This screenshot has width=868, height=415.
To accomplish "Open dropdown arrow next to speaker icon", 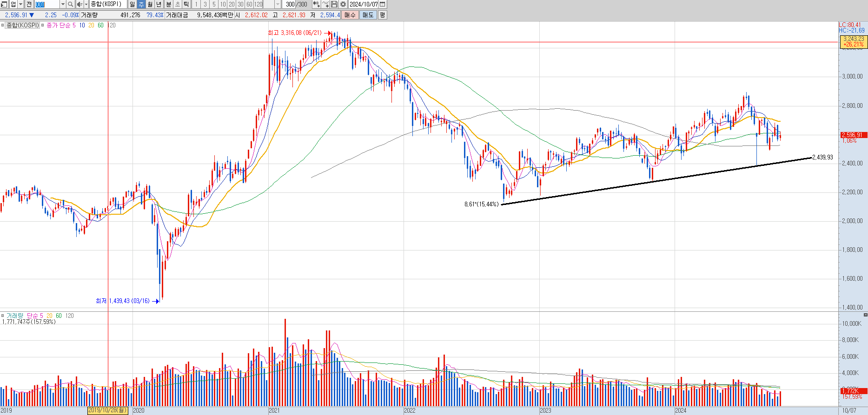I will pos(86,4).
